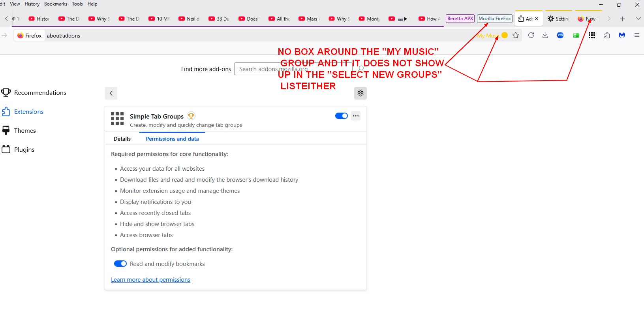Viewport: 644px width, 309px height.
Task: Go to the Plugins category
Action: (x=18, y=150)
